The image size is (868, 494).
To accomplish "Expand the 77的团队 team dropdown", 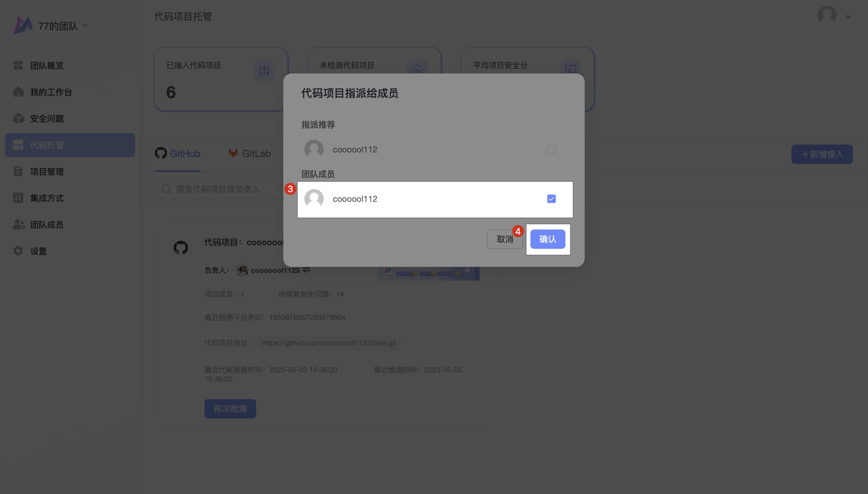I will (85, 26).
